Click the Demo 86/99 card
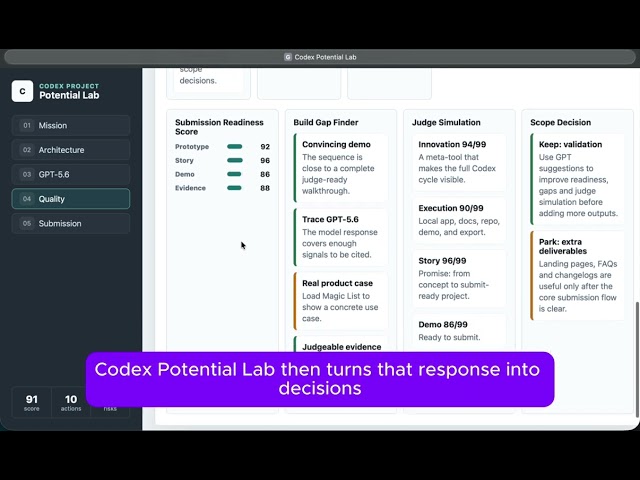 click(x=459, y=333)
